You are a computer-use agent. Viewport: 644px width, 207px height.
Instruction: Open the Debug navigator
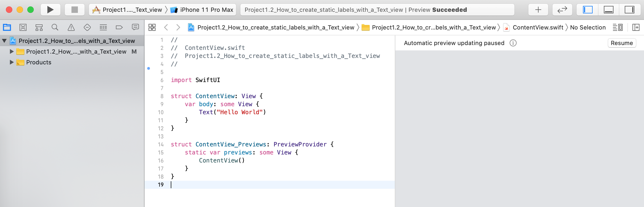103,27
